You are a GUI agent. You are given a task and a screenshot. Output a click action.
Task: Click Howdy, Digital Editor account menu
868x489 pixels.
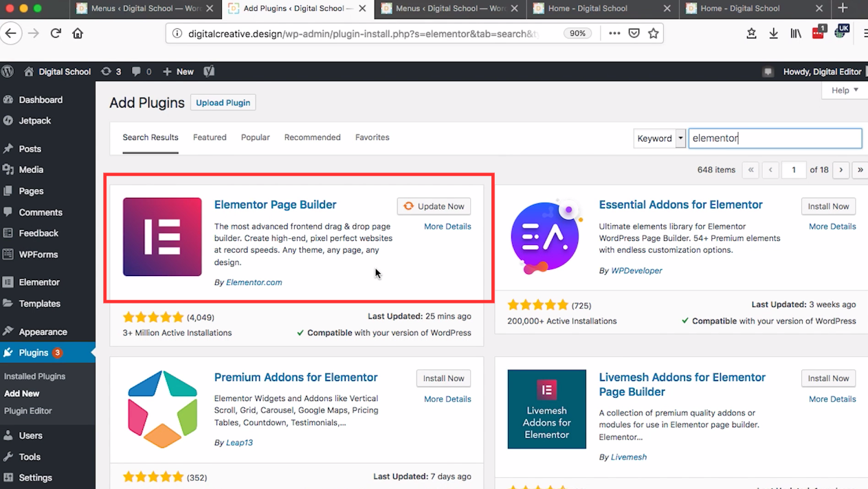point(822,71)
